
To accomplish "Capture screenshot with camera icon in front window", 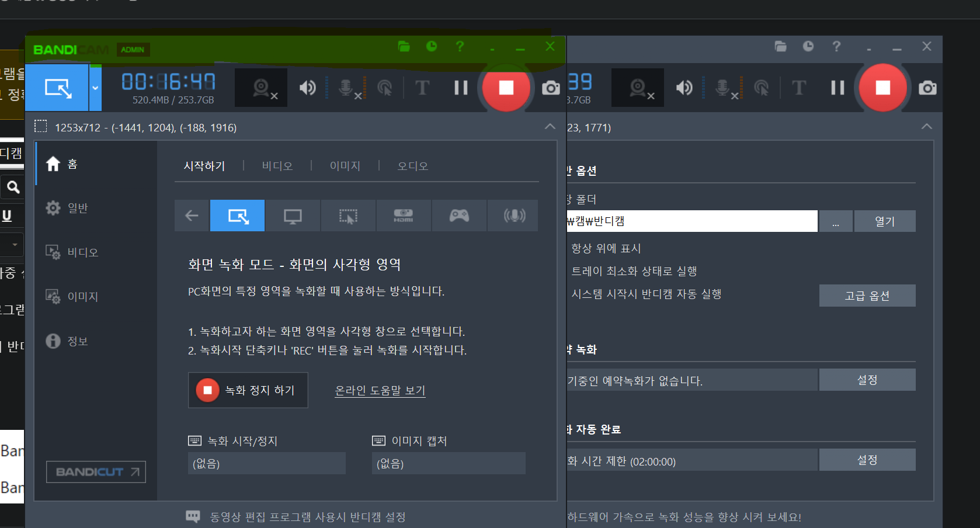I will (550, 88).
